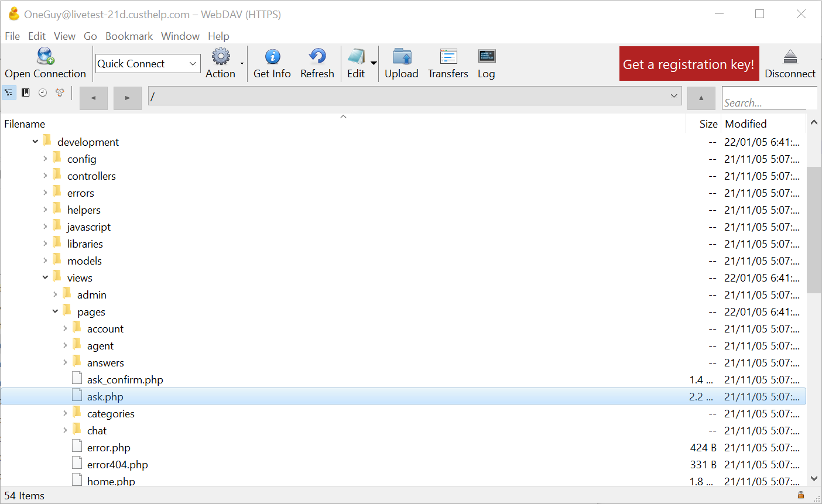
Task: Select the error404.php file
Action: point(403,464)
